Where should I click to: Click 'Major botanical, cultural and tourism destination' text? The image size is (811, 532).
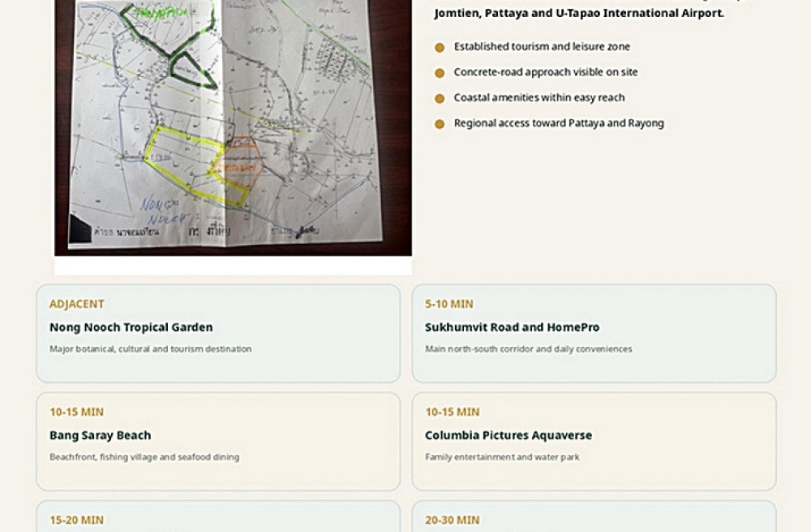[x=151, y=349]
